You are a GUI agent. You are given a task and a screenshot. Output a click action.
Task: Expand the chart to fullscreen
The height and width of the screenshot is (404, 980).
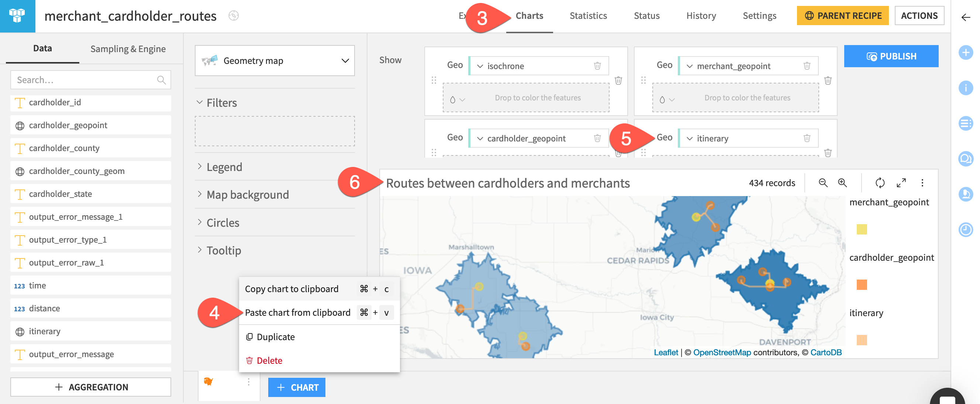point(901,183)
